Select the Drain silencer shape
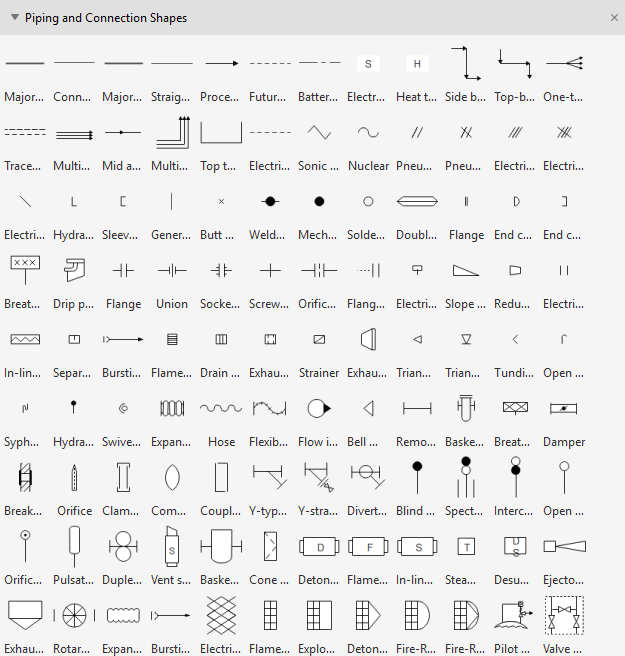625x656 pixels. coord(221,339)
